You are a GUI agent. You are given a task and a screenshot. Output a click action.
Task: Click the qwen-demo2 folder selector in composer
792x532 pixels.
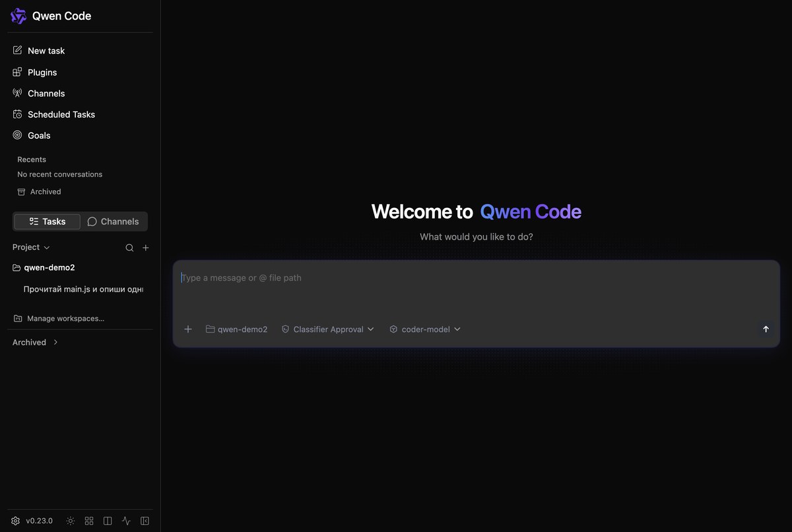point(236,329)
